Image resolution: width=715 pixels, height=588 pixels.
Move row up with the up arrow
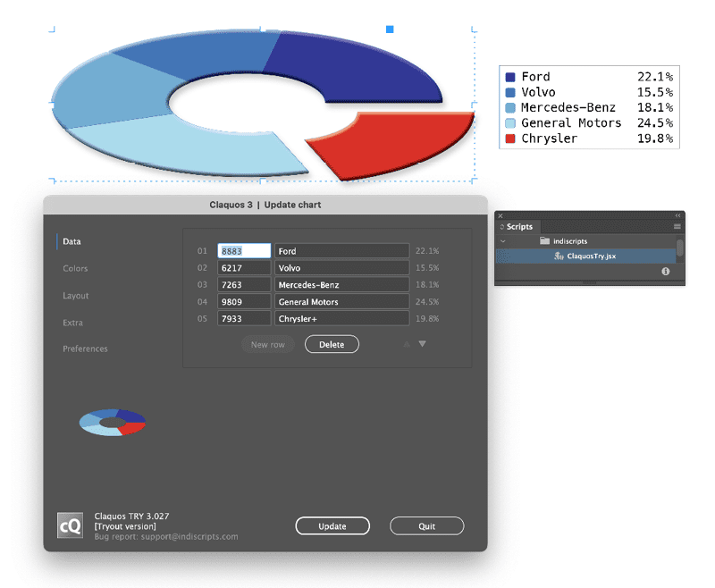pyautogui.click(x=407, y=344)
